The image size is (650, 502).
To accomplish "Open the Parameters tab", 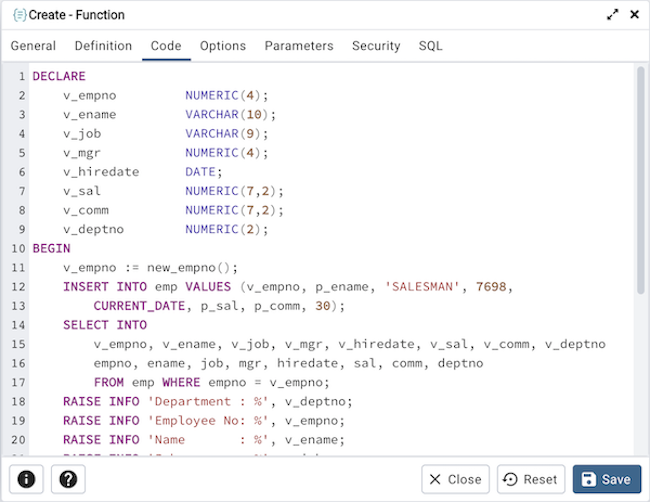I will pos(299,46).
